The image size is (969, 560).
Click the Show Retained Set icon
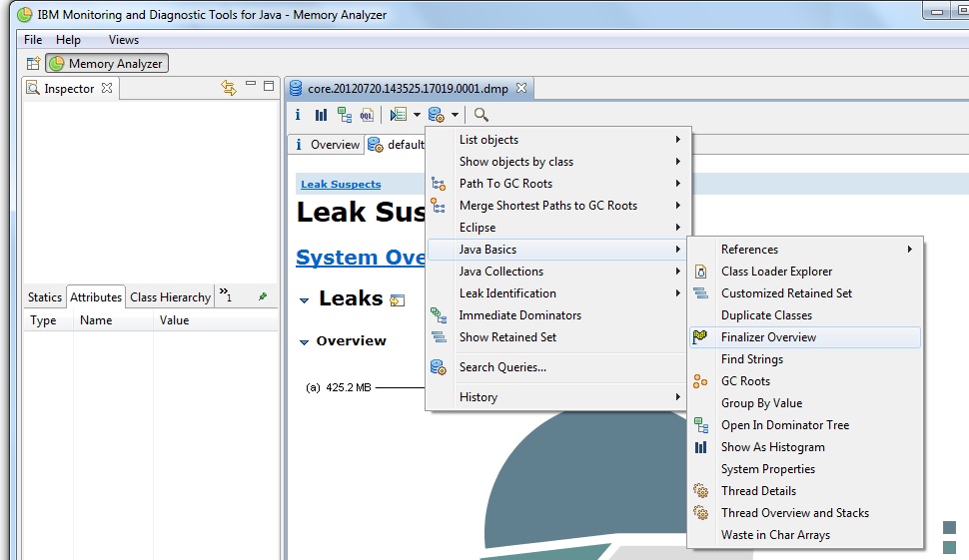point(439,337)
